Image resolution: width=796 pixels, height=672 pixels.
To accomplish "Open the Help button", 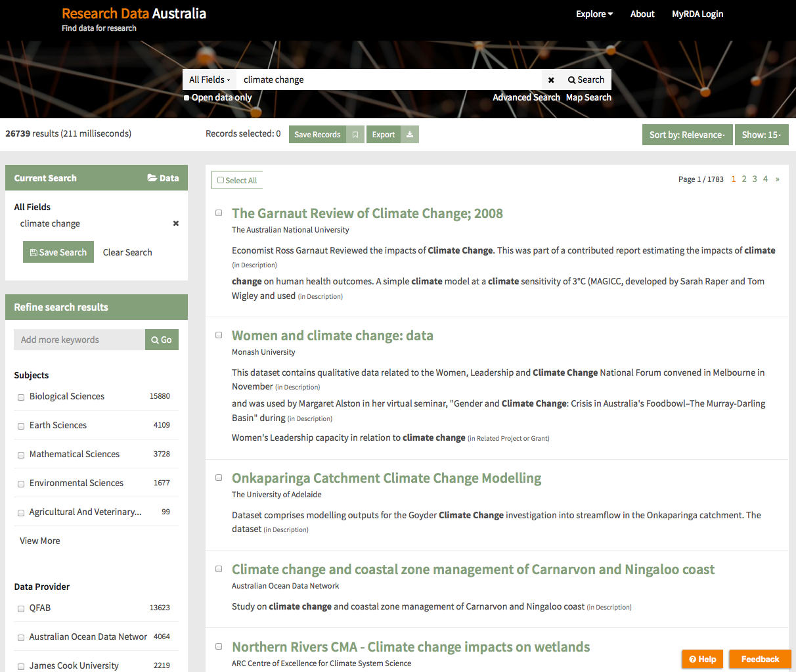I will (x=702, y=659).
